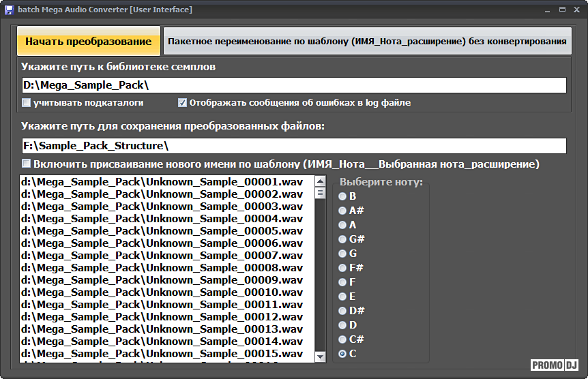Click the D:\Mega_Sample_Pack\ library path field
Image resolution: width=588 pixels, height=379 pixels.
(x=293, y=85)
